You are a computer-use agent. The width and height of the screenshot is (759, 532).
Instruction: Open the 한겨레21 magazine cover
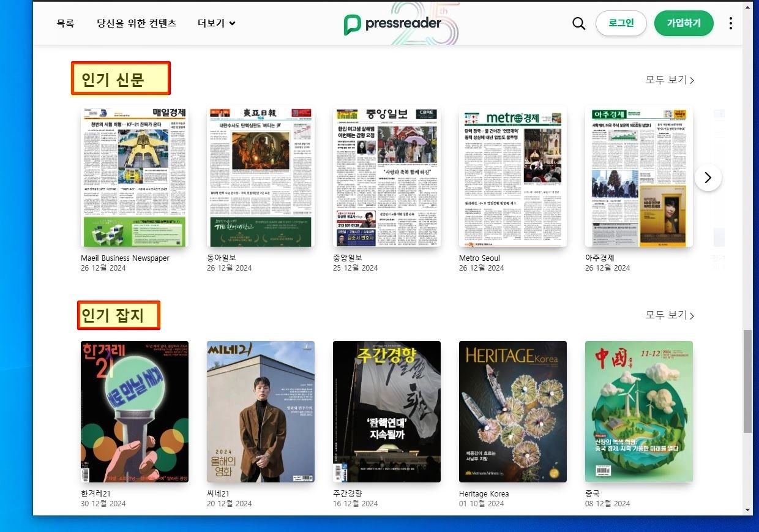(x=135, y=411)
